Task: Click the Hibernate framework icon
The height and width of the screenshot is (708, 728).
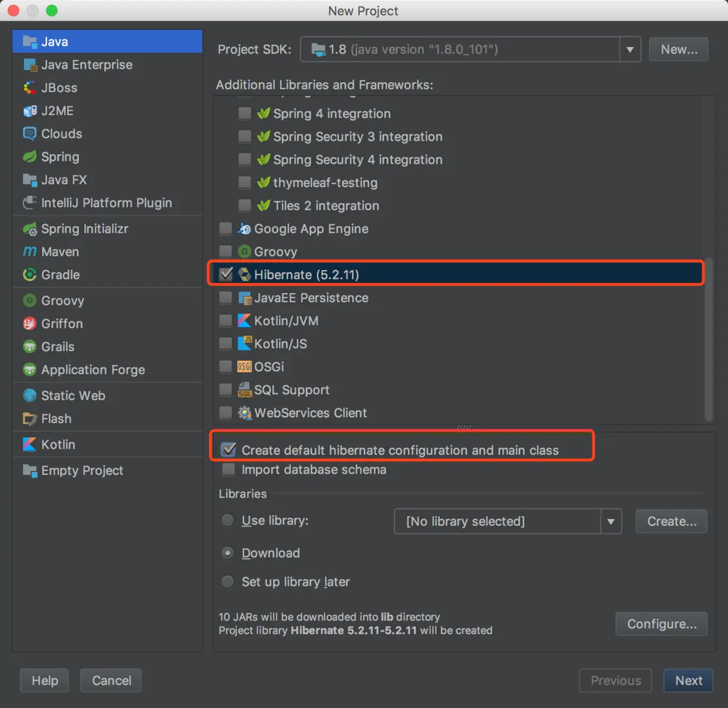Action: (x=244, y=274)
